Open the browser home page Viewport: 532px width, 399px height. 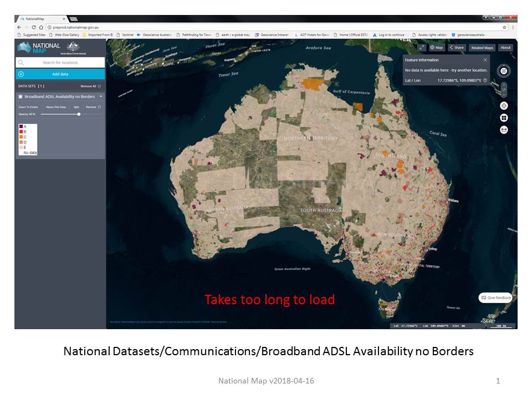(x=41, y=27)
